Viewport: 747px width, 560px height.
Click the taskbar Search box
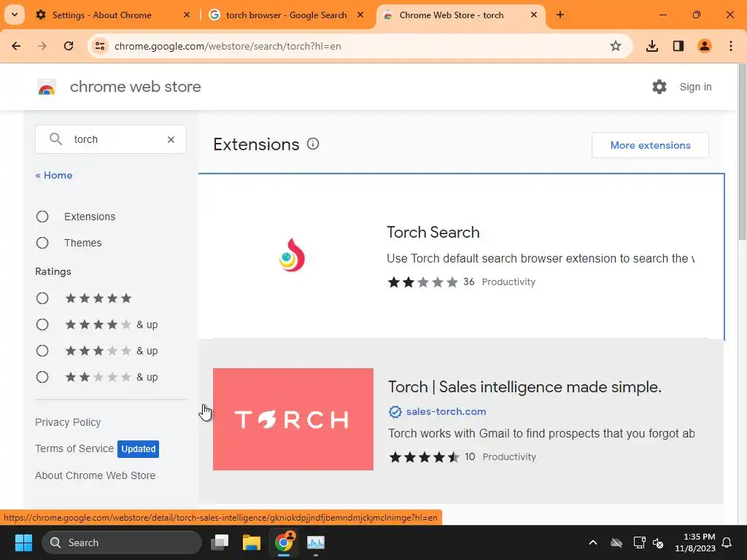pyautogui.click(x=122, y=542)
